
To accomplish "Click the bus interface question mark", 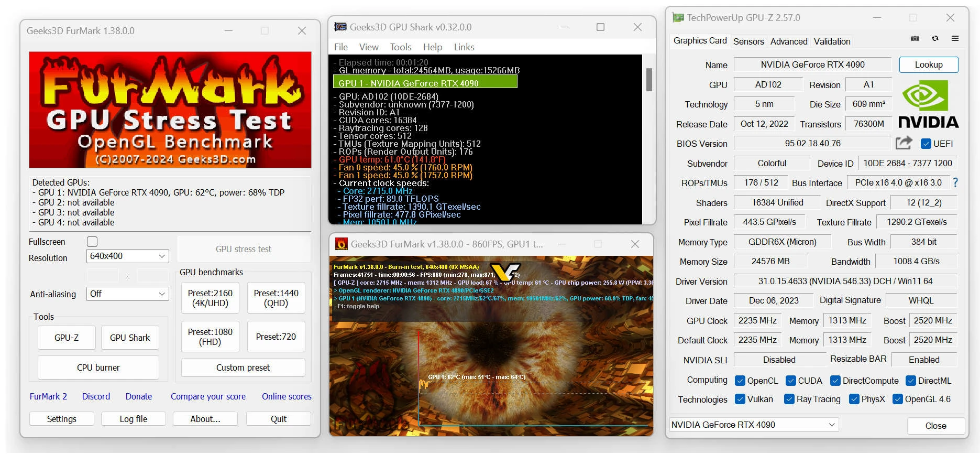I will pos(955,182).
